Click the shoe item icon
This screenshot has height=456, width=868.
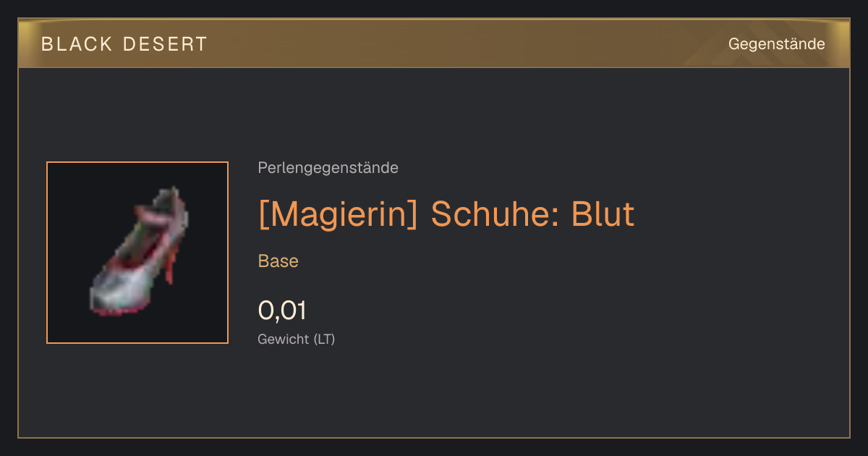[x=137, y=252]
